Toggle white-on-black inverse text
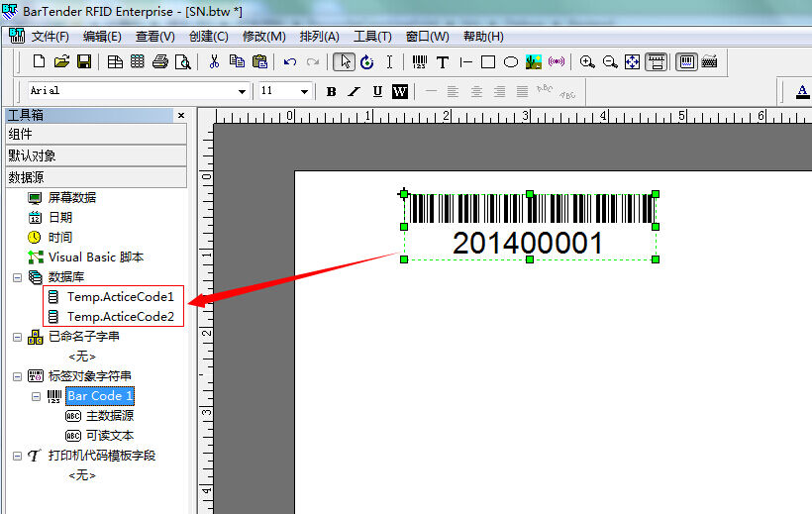This screenshot has width=812, height=514. coord(400,92)
